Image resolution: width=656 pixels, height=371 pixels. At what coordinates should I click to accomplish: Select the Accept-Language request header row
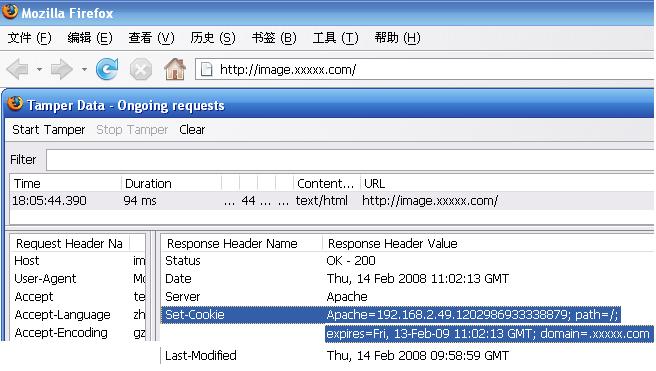point(78,315)
